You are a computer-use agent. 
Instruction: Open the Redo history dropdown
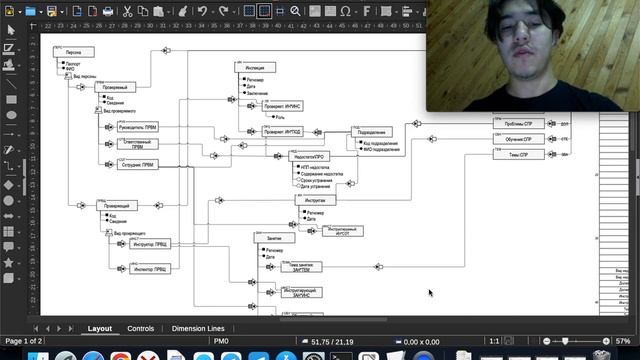[234, 12]
